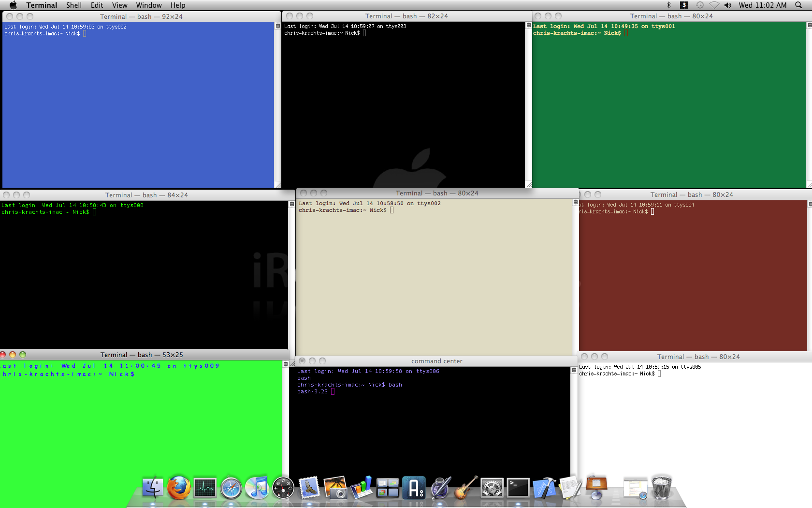Open System Preferences from the dock
Image resolution: width=812 pixels, height=508 pixels.
point(492,488)
